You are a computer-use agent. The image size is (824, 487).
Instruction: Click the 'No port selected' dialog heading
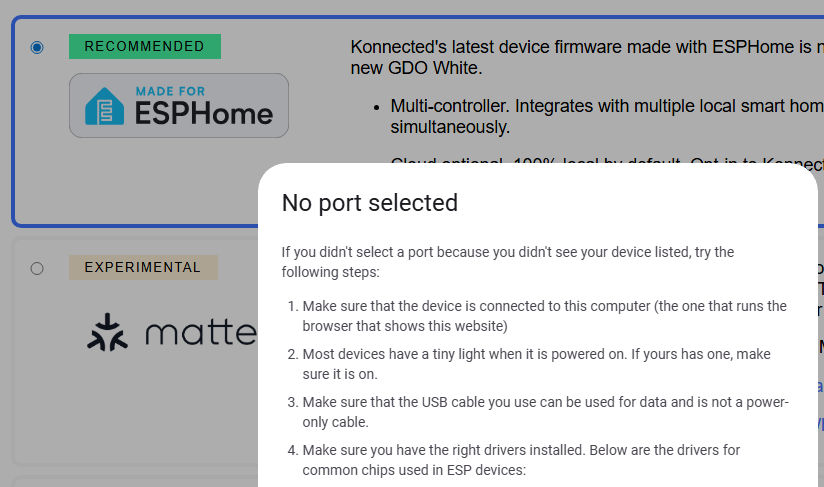click(x=369, y=203)
